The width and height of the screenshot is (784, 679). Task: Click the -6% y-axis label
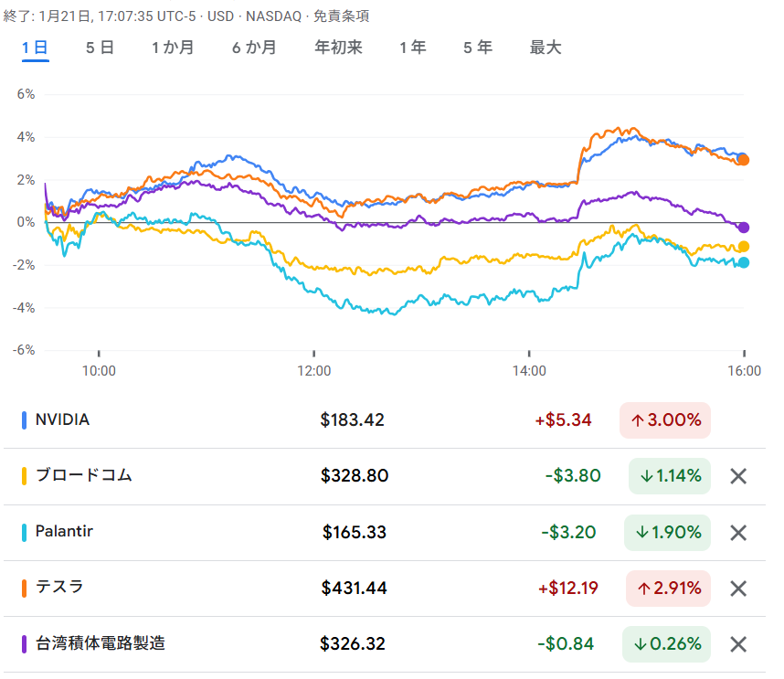click(24, 350)
